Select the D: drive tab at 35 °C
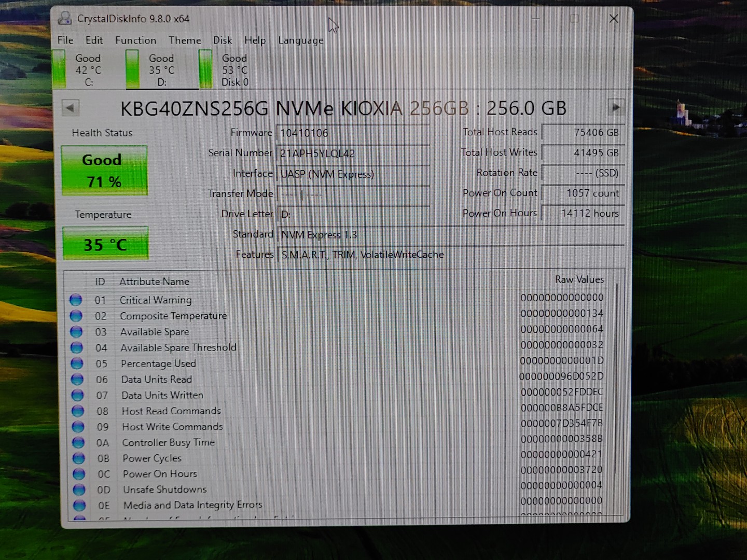Image resolution: width=747 pixels, height=560 pixels. click(162, 69)
